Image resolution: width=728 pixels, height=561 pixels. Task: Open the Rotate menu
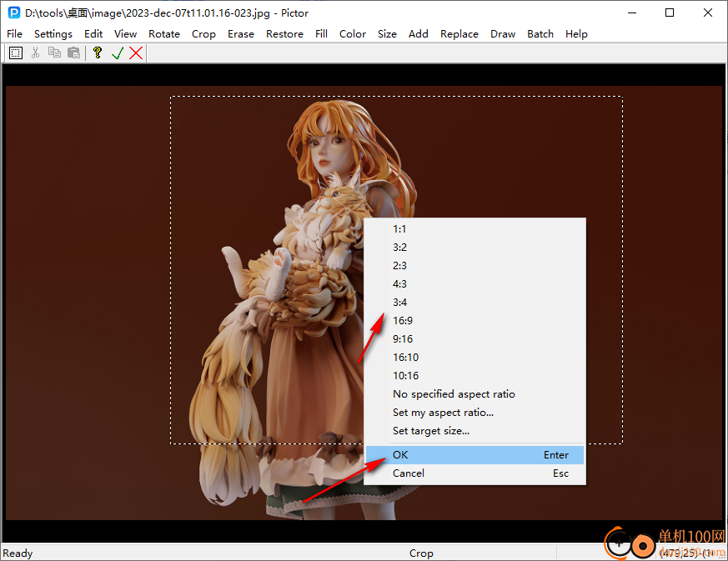click(164, 34)
